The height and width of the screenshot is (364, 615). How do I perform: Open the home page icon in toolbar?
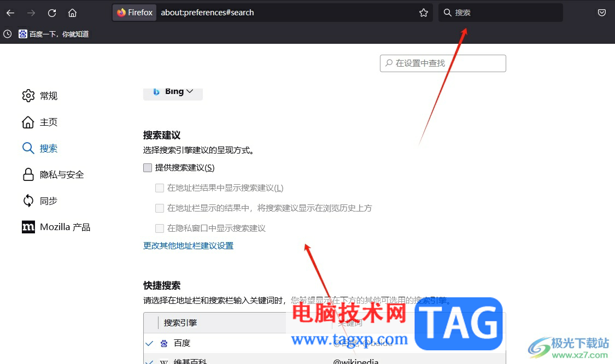point(72,13)
